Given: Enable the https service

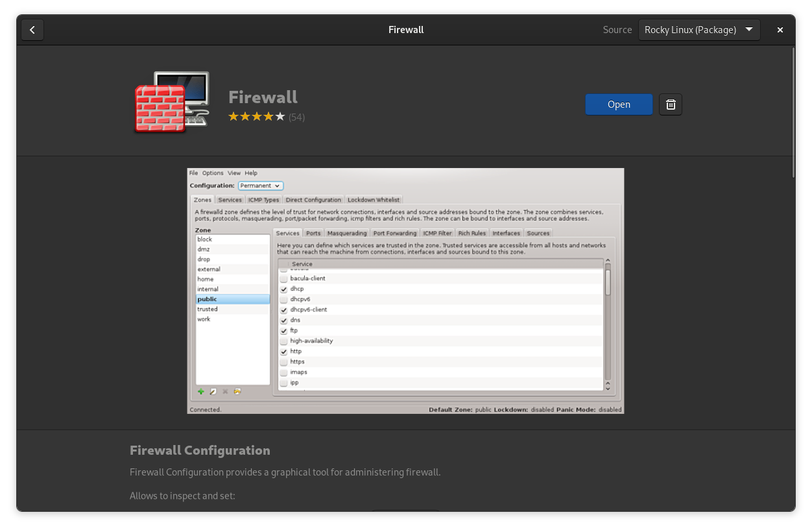Looking at the screenshot, I should [x=283, y=361].
